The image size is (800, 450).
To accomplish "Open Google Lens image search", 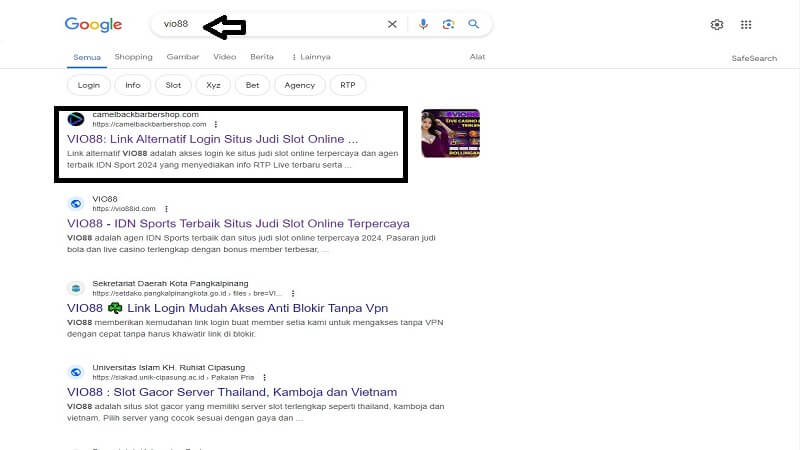I will [x=448, y=24].
